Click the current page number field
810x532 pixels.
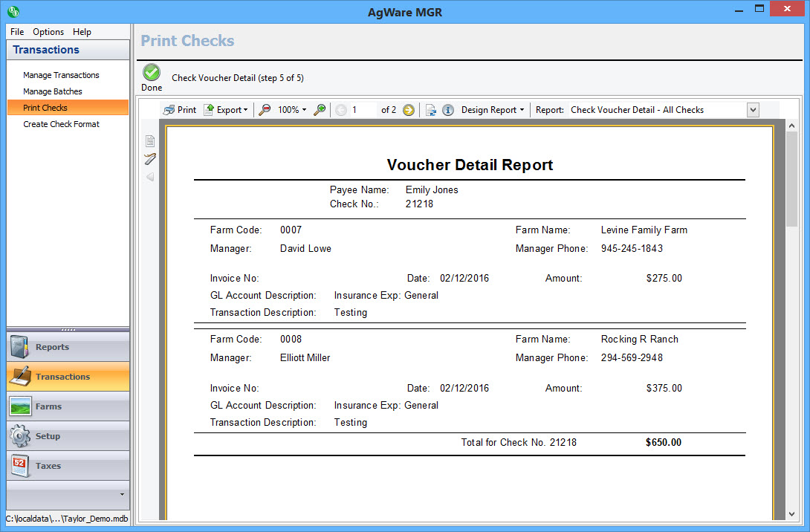[x=363, y=110]
